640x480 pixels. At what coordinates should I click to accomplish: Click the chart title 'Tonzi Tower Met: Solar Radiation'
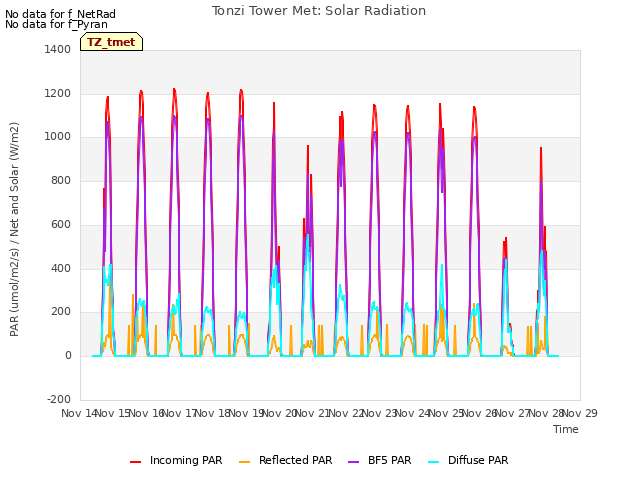[x=319, y=11]
